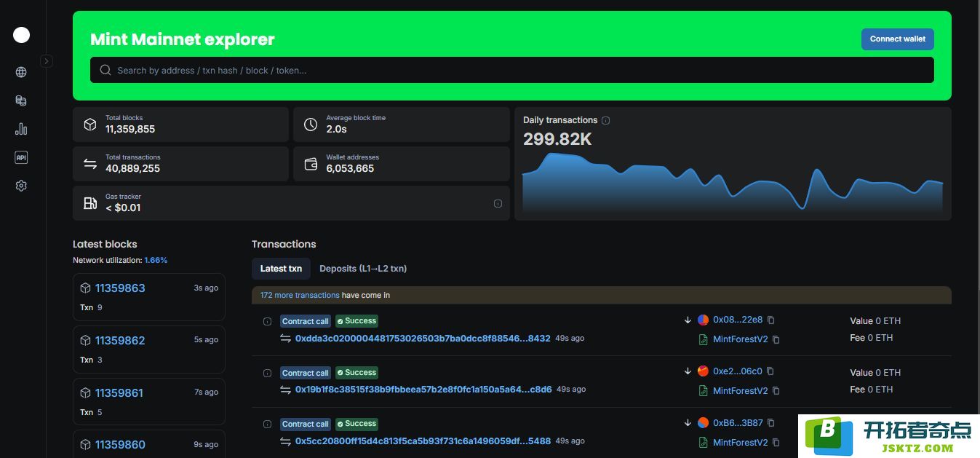Click the Total blocks cube icon
Screen dimensions: 980x458
(x=90, y=125)
